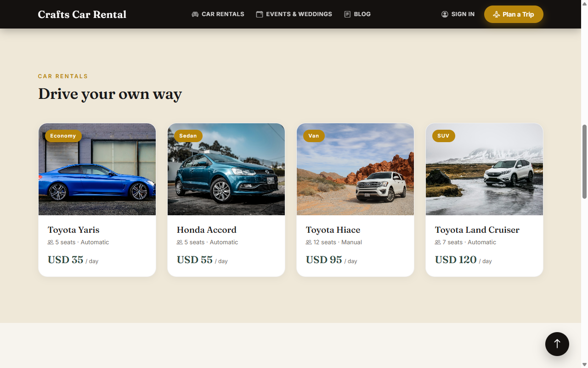The height and width of the screenshot is (368, 588).
Task: Click the user profile icon beside Sign In
Action: tap(445, 14)
